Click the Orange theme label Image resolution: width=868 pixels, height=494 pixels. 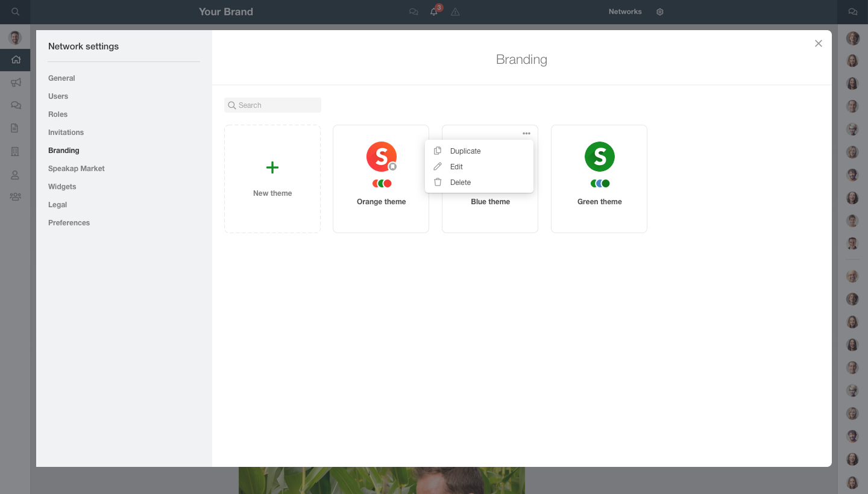click(382, 202)
